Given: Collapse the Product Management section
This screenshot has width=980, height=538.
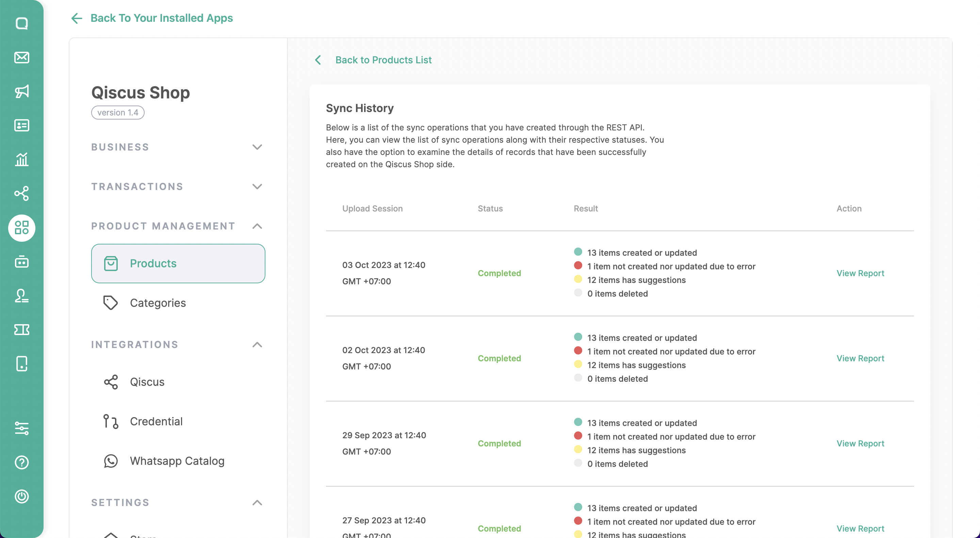Looking at the screenshot, I should point(257,226).
